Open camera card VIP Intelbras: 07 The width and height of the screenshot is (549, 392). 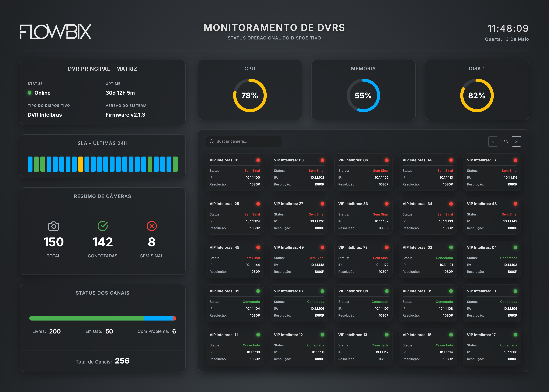pyautogui.click(x=299, y=303)
